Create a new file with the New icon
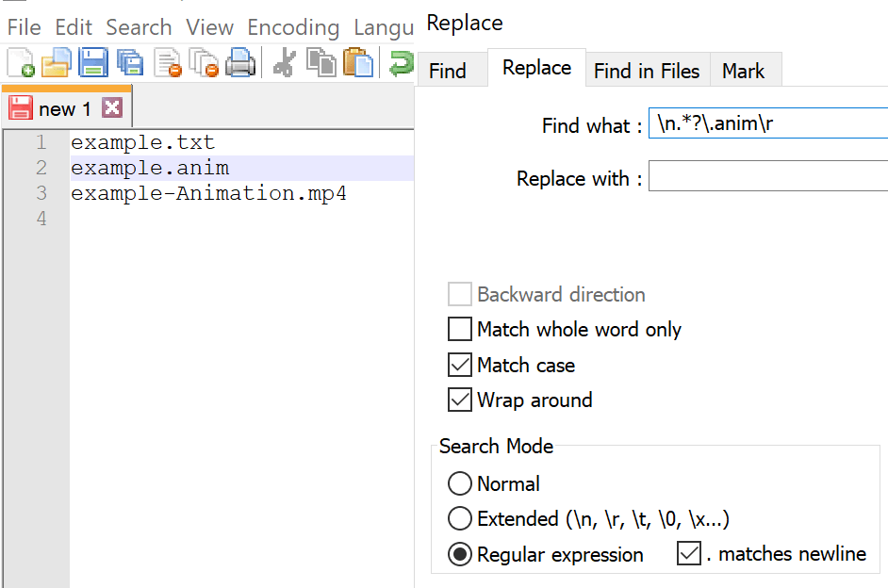This screenshot has width=888, height=588. click(21, 62)
